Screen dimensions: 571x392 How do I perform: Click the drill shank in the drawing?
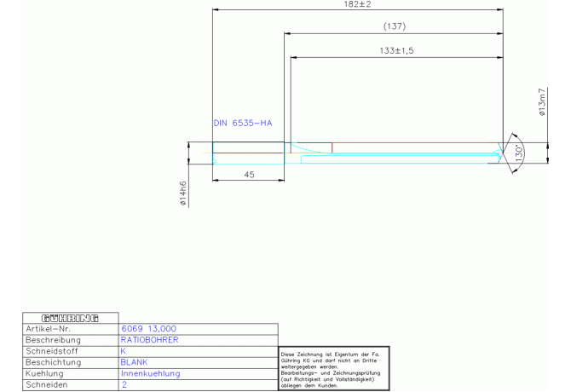click(x=248, y=153)
